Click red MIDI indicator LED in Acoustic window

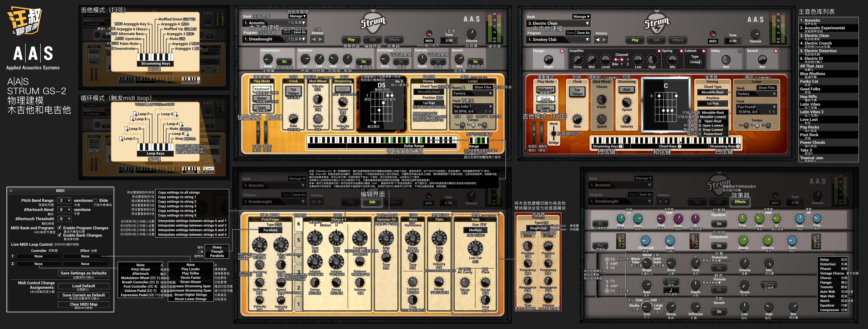(429, 33)
